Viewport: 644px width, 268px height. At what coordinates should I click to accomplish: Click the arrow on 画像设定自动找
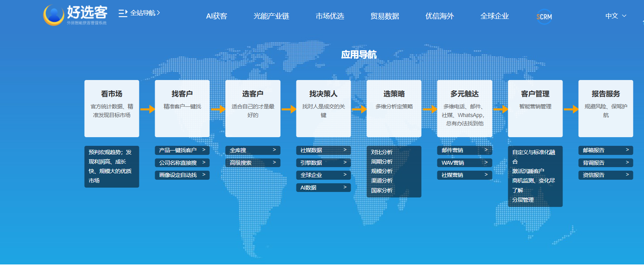click(x=204, y=175)
